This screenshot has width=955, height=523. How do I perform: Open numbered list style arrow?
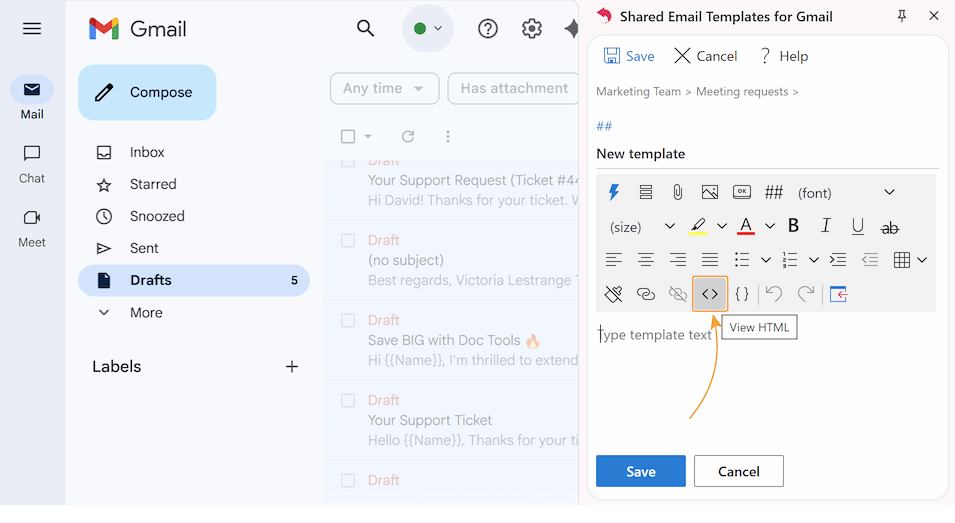pyautogui.click(x=814, y=261)
